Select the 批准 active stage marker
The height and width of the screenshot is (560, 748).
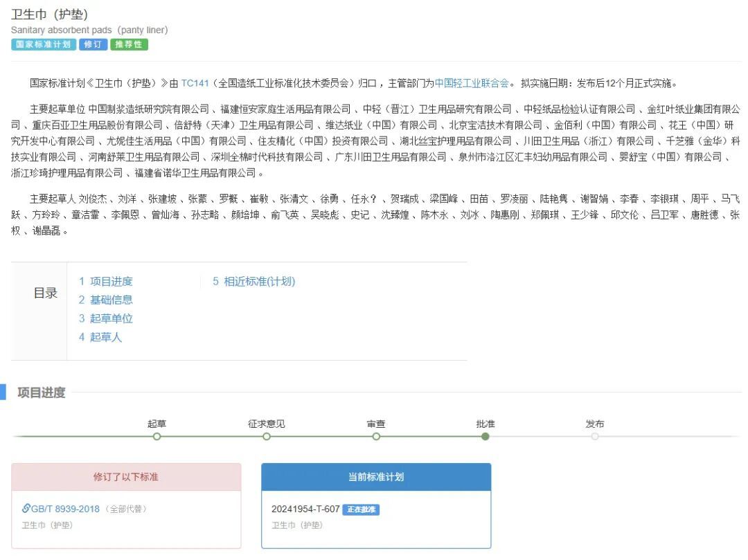coord(486,436)
